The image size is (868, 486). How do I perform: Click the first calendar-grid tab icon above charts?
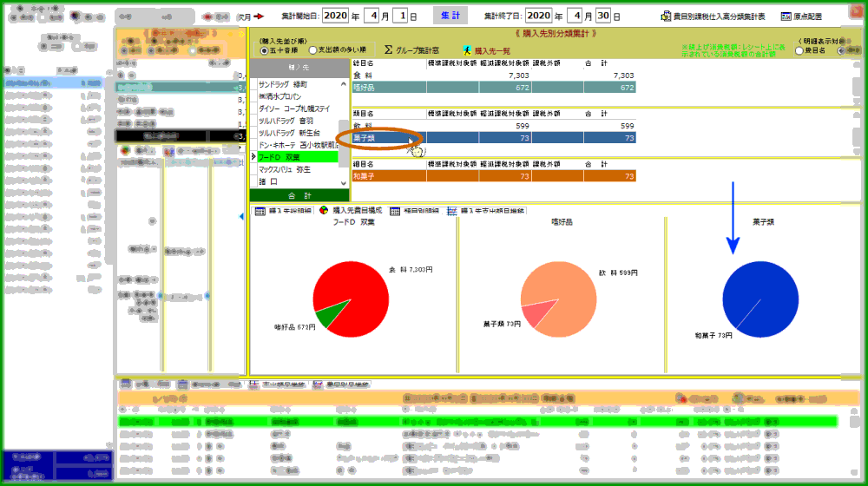[260, 211]
